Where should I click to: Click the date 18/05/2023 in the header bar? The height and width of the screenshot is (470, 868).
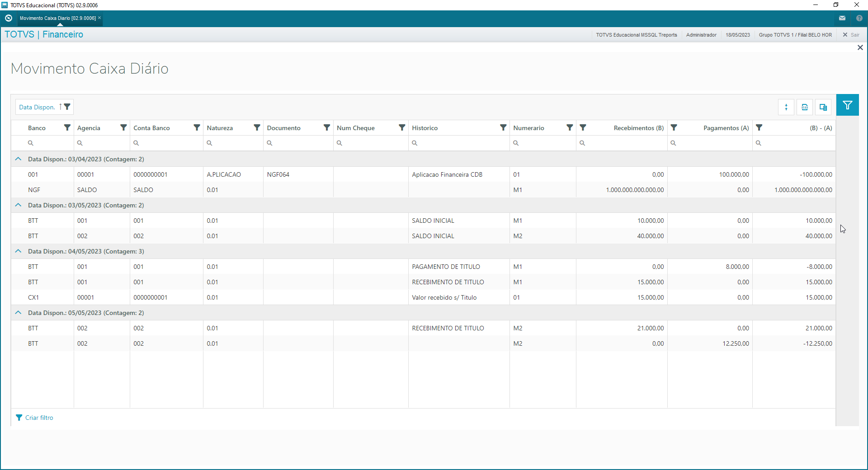[x=738, y=35]
